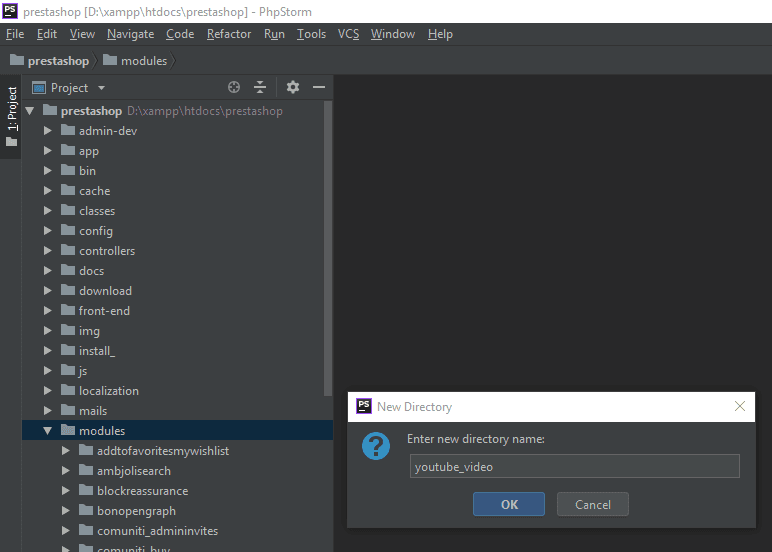Open the Project view type dropdown arrow
The width and height of the screenshot is (772, 552).
[101, 88]
